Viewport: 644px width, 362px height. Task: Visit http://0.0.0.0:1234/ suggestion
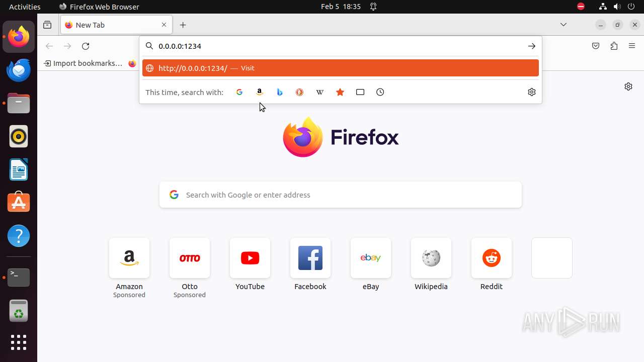pyautogui.click(x=341, y=68)
